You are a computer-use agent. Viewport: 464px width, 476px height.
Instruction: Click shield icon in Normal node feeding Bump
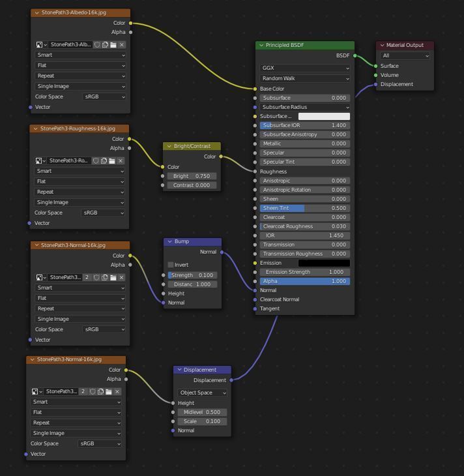[96, 277]
